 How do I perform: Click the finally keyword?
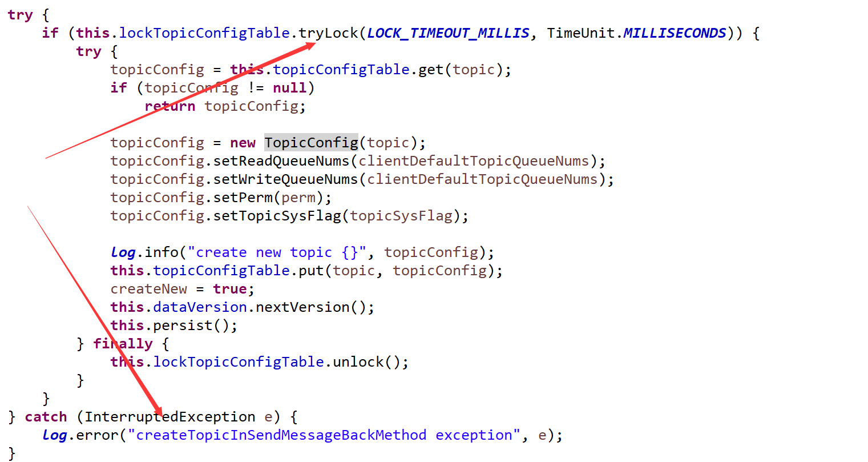pyautogui.click(x=123, y=343)
